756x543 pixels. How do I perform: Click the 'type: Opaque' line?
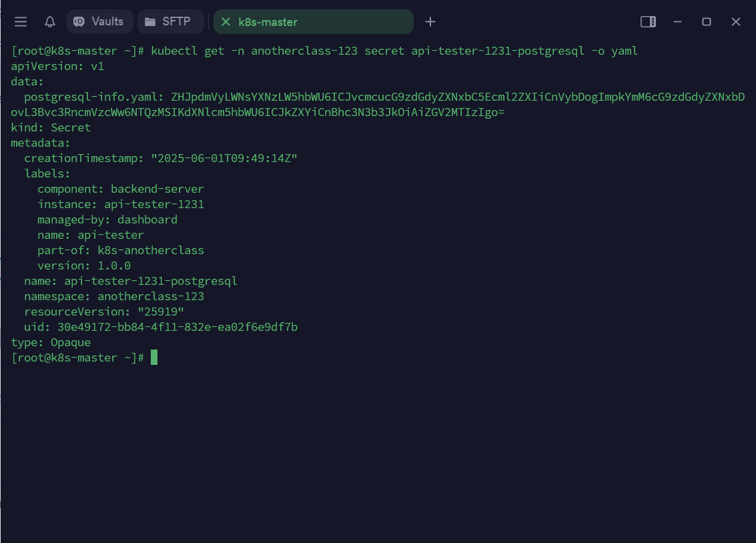click(x=51, y=343)
